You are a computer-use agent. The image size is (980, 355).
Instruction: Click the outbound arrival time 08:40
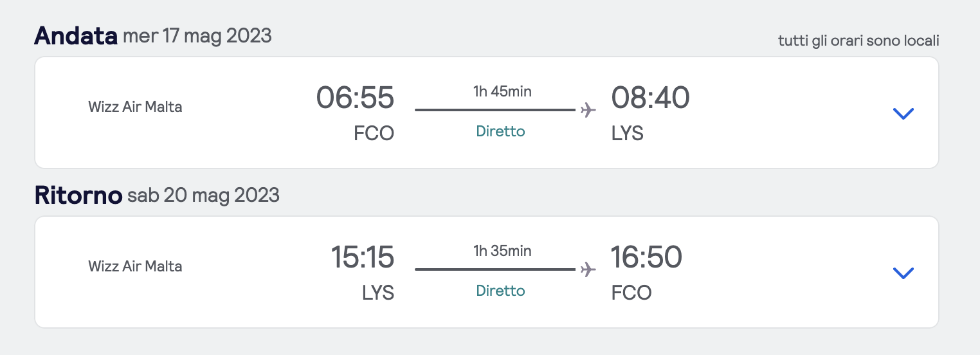(650, 98)
